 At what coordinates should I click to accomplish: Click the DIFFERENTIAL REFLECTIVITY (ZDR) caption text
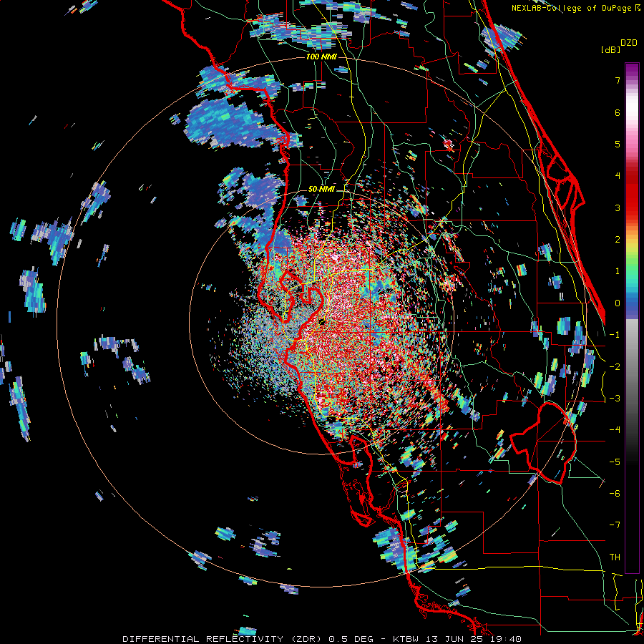[x=223, y=639]
